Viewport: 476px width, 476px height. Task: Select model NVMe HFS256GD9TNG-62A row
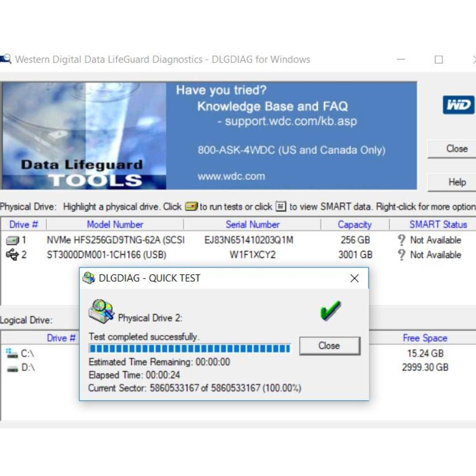115,240
